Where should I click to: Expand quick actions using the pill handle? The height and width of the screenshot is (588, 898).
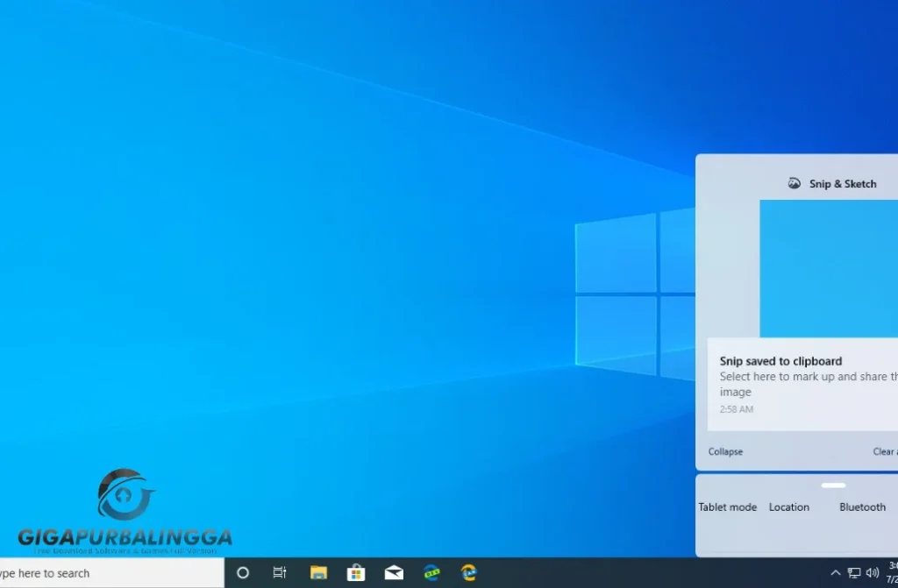coord(832,485)
